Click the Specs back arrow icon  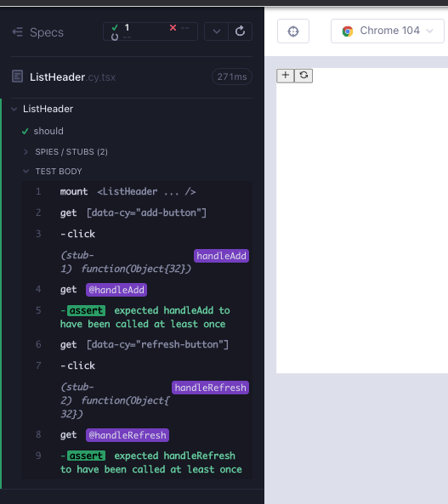pos(17,32)
